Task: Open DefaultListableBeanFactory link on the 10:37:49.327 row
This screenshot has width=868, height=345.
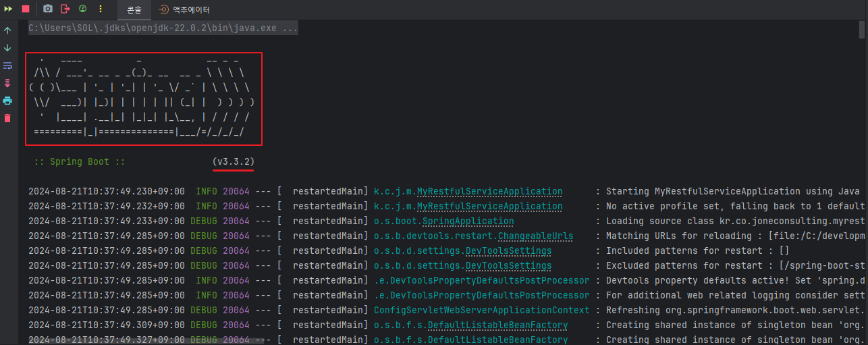Action: [x=497, y=340]
